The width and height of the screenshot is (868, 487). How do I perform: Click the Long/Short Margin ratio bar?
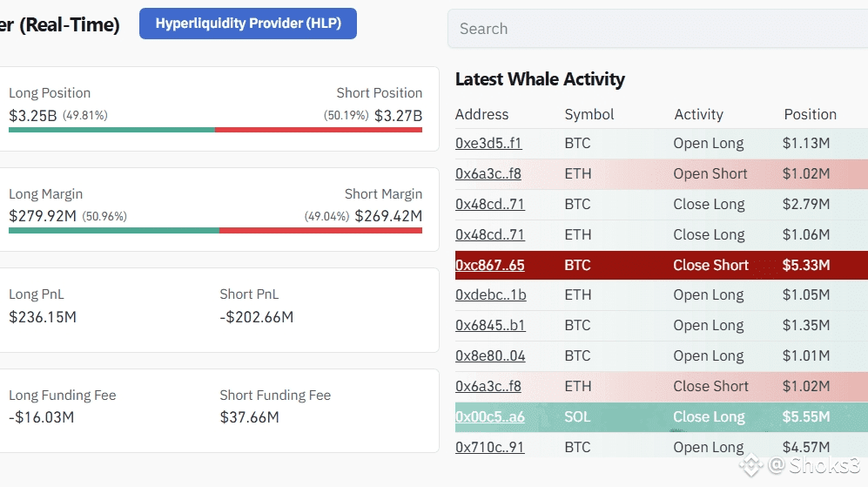215,231
